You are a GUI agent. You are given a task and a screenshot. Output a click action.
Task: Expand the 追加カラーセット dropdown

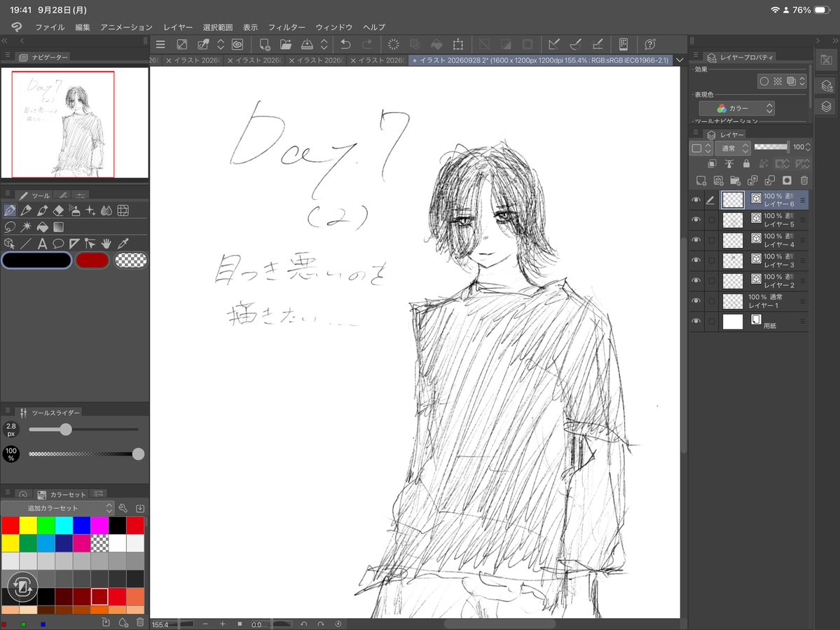coord(57,508)
